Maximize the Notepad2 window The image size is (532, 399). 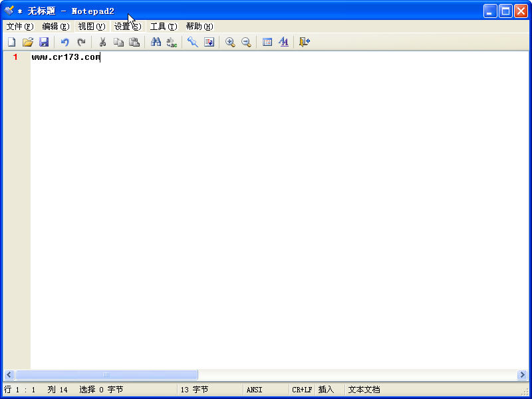pos(505,11)
